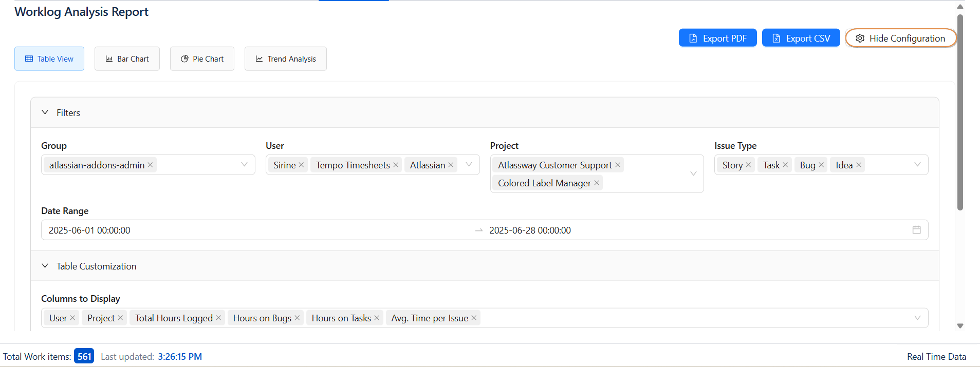Open the Issue Type dropdown arrow
Screen dimensions: 980x367
pyautogui.click(x=917, y=165)
